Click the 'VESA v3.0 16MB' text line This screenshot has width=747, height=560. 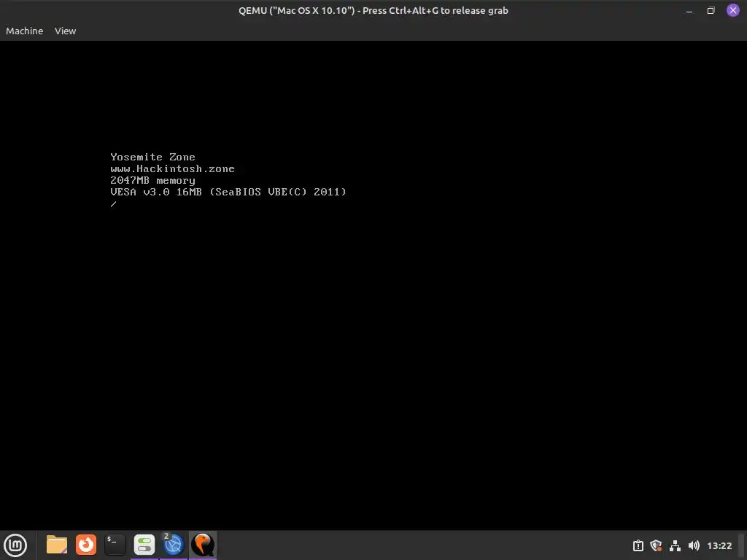coord(228,192)
